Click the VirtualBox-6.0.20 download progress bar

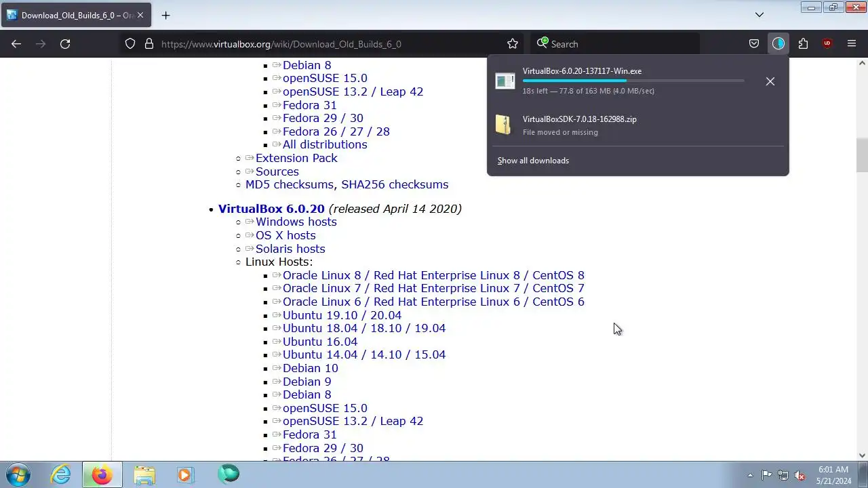click(x=633, y=81)
